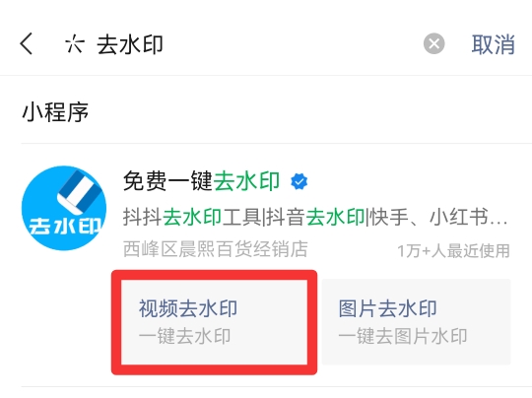This screenshot has width=532, height=398.
Task: Open the blue 去水印 eraser logo
Action: [64, 208]
